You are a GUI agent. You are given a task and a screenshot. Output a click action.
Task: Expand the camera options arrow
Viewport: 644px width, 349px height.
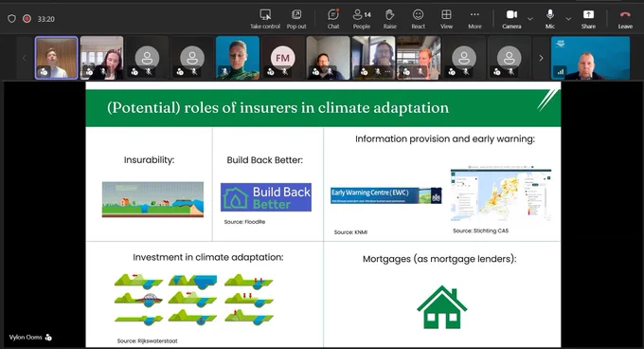pyautogui.click(x=530, y=19)
